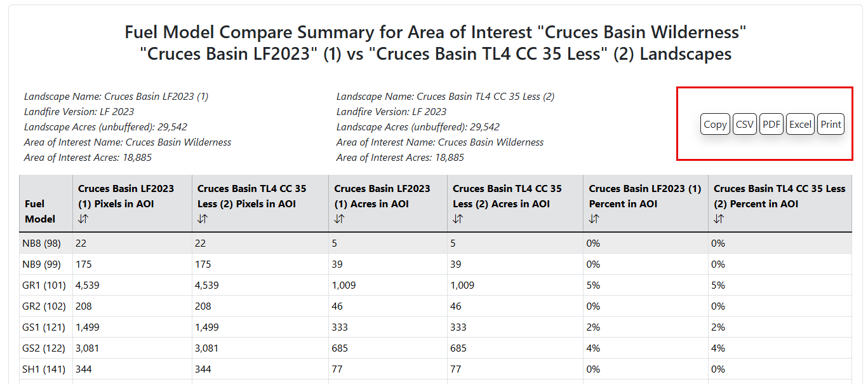Click the Fuel Model Compare Summary title
This screenshot has width=868, height=384.
(436, 43)
